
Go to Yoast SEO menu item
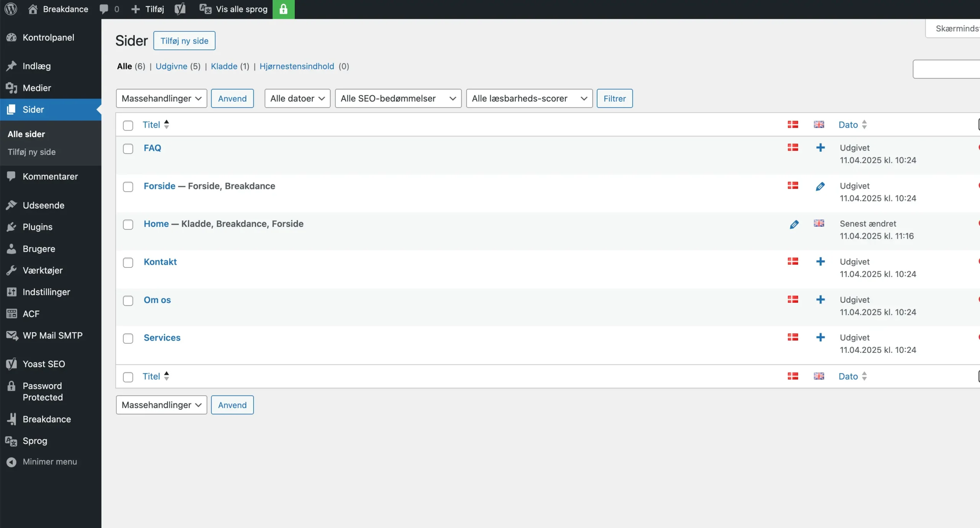click(44, 364)
